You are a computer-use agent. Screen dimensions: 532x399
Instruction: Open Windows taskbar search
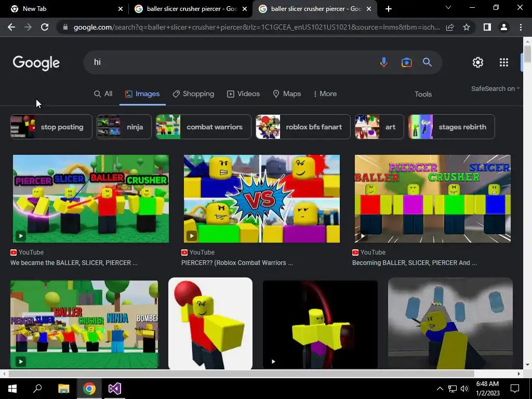37,389
